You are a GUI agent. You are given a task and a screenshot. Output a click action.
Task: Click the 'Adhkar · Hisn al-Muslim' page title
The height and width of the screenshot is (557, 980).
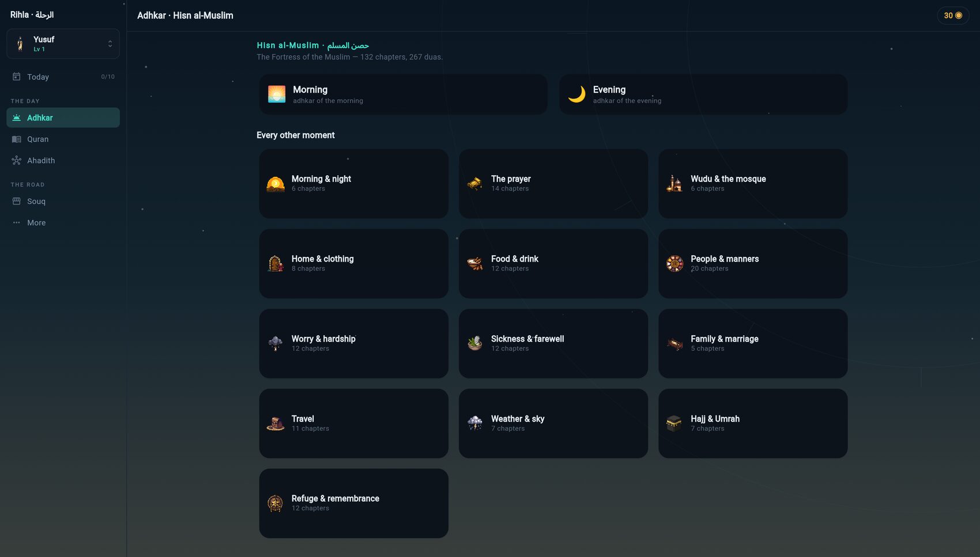pos(185,16)
